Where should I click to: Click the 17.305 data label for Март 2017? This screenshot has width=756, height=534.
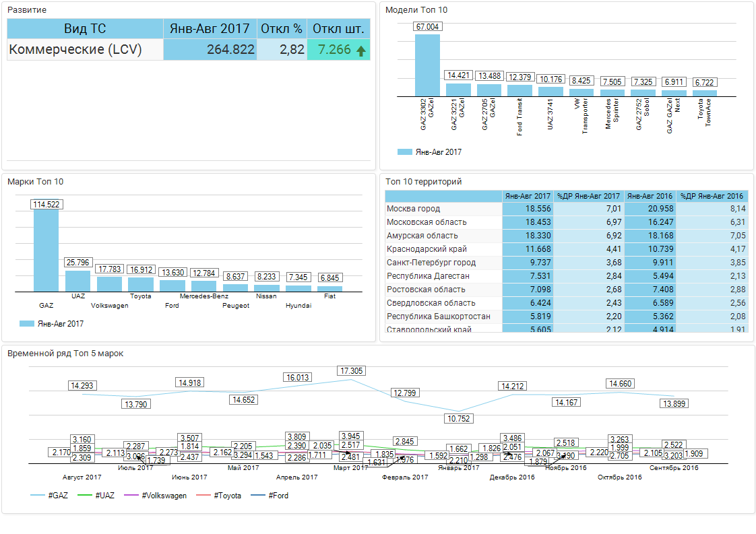[352, 371]
